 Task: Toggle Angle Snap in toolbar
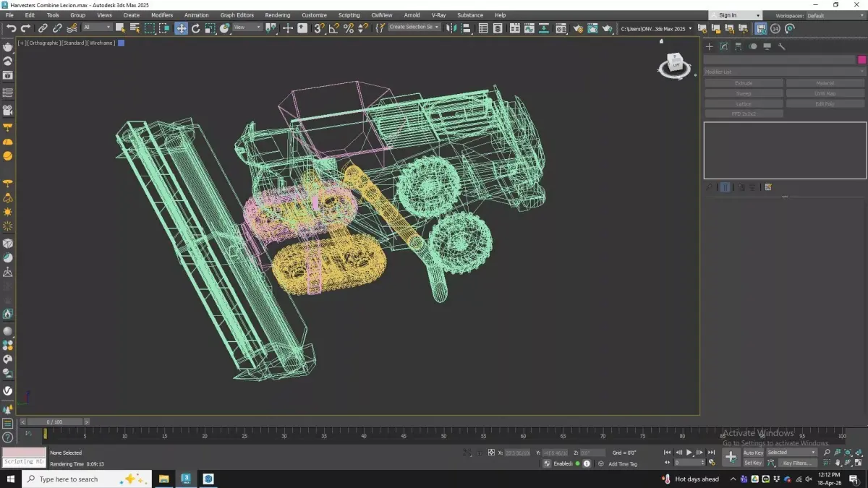point(333,28)
